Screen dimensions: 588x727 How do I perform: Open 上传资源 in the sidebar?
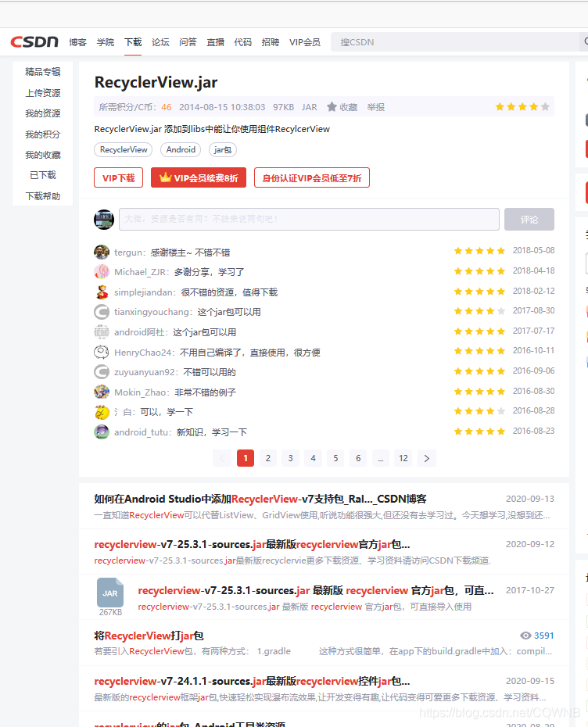point(43,93)
